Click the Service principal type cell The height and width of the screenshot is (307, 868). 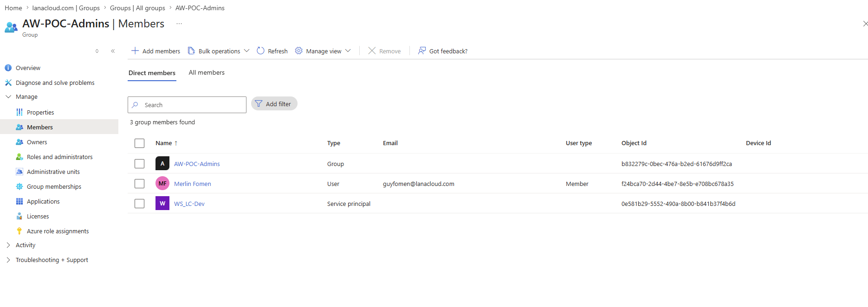[349, 204]
